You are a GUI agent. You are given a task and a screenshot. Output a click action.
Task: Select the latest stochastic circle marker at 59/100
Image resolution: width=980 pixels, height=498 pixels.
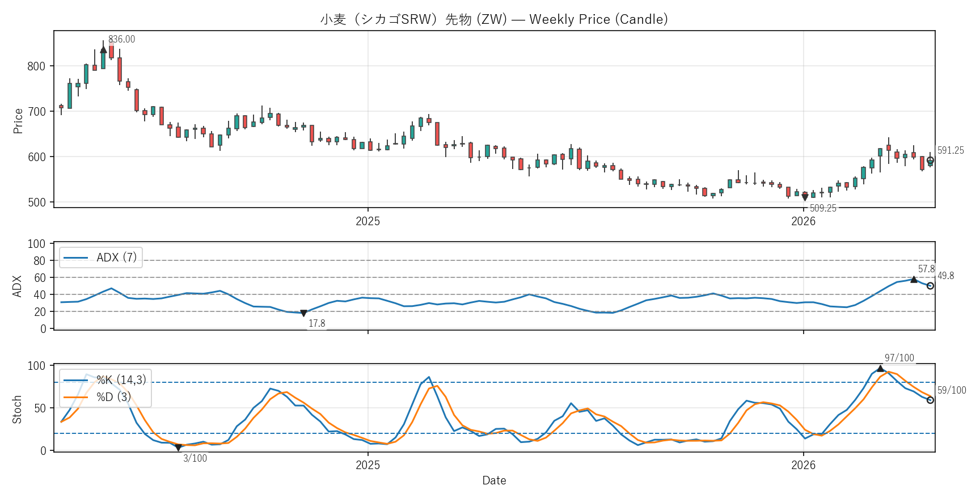930,400
